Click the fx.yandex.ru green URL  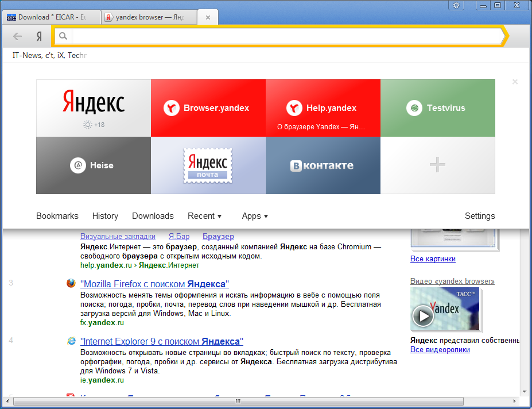coord(102,323)
